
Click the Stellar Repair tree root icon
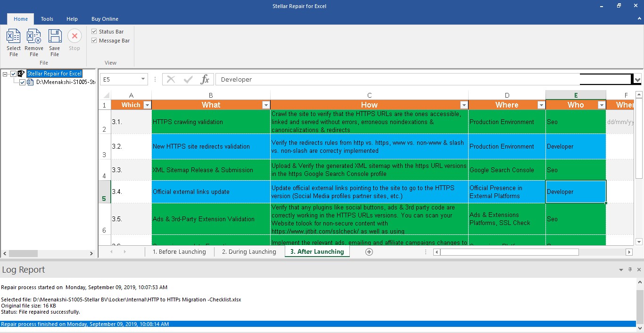pos(21,74)
